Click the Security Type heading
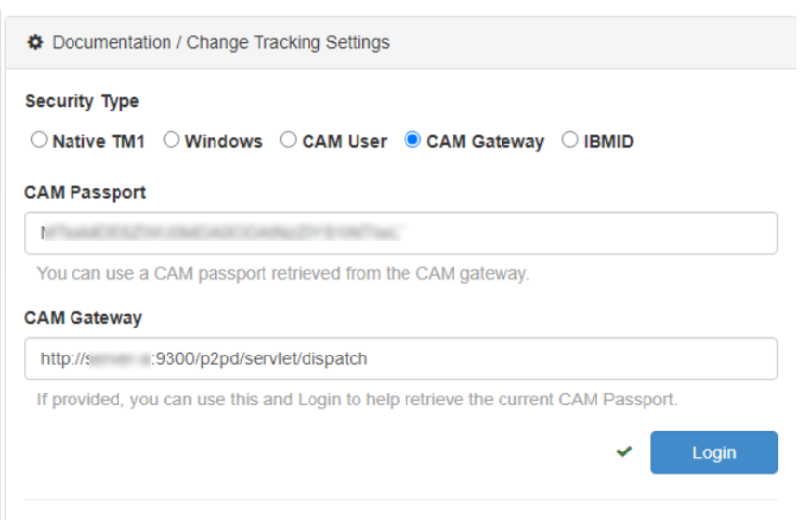Screen dimensions: 812x522 pyautogui.click(x=82, y=101)
